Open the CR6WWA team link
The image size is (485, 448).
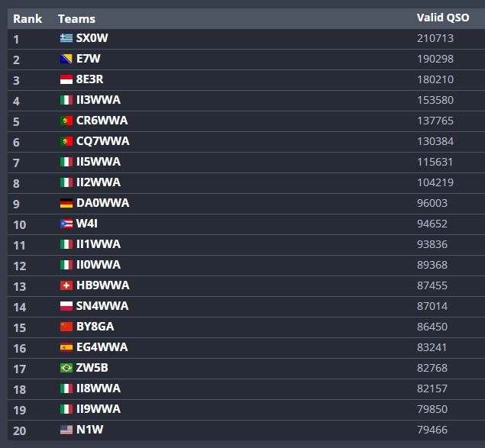click(x=102, y=121)
